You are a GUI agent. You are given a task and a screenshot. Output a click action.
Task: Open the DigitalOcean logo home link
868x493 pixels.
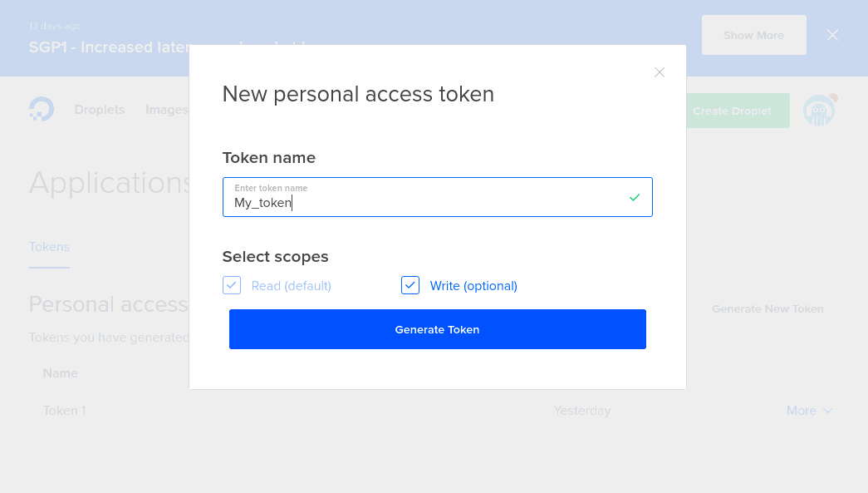[x=42, y=109]
